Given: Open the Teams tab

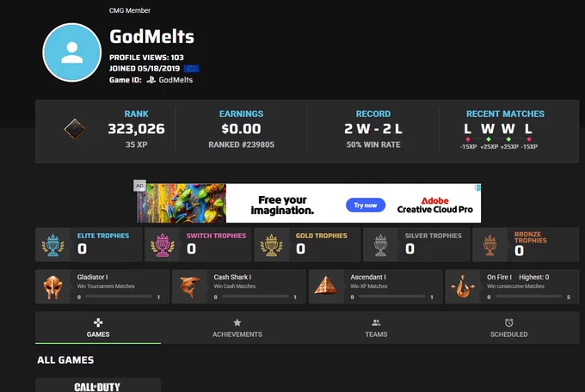Looking at the screenshot, I should click(x=376, y=328).
